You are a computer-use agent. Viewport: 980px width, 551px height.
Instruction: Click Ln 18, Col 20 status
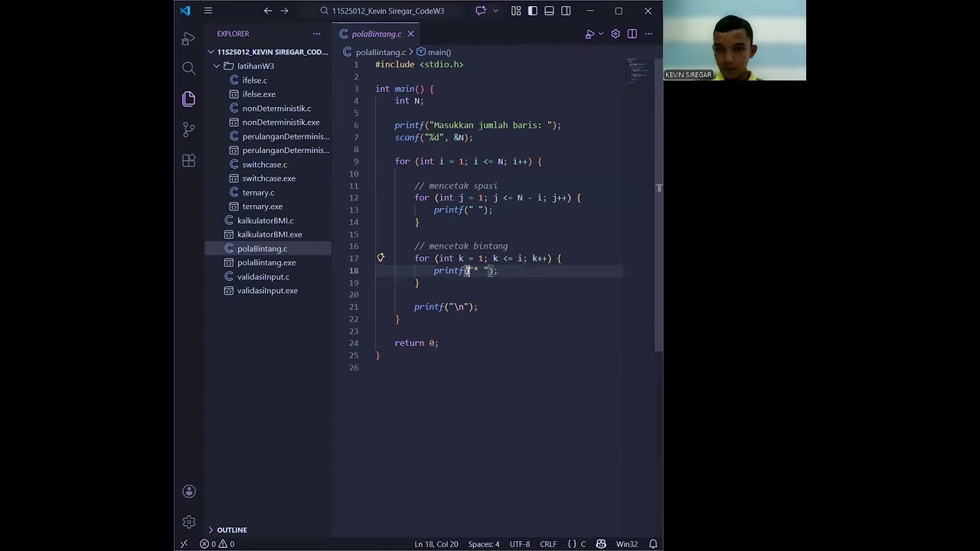pos(436,544)
